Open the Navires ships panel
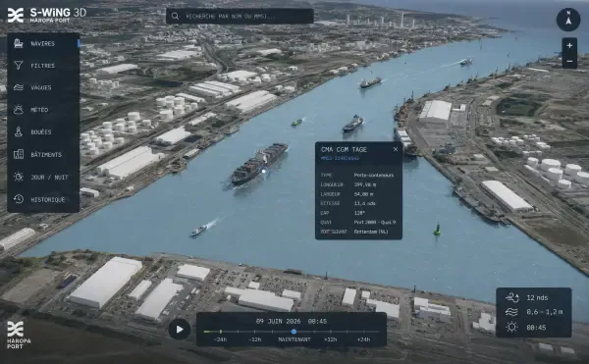The width and height of the screenshot is (589, 364). [43, 43]
